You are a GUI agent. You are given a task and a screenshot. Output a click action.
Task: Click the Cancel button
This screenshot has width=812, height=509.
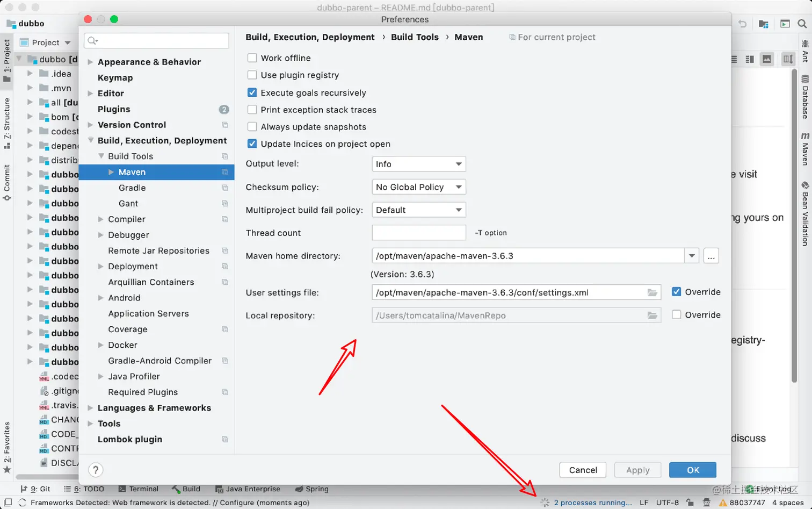[583, 470]
